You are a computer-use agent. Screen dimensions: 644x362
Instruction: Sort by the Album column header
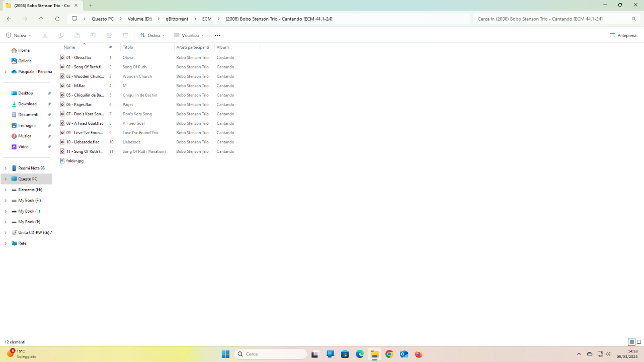pyautogui.click(x=237, y=47)
